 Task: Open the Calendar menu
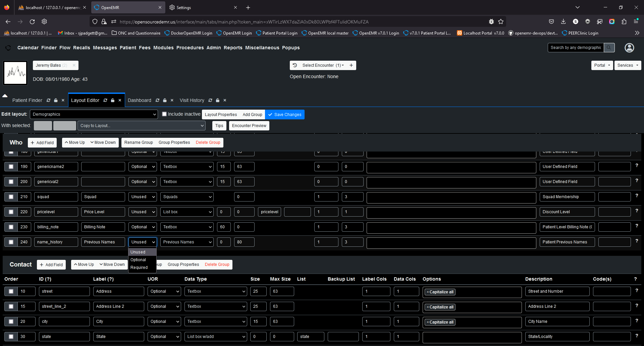click(28, 48)
